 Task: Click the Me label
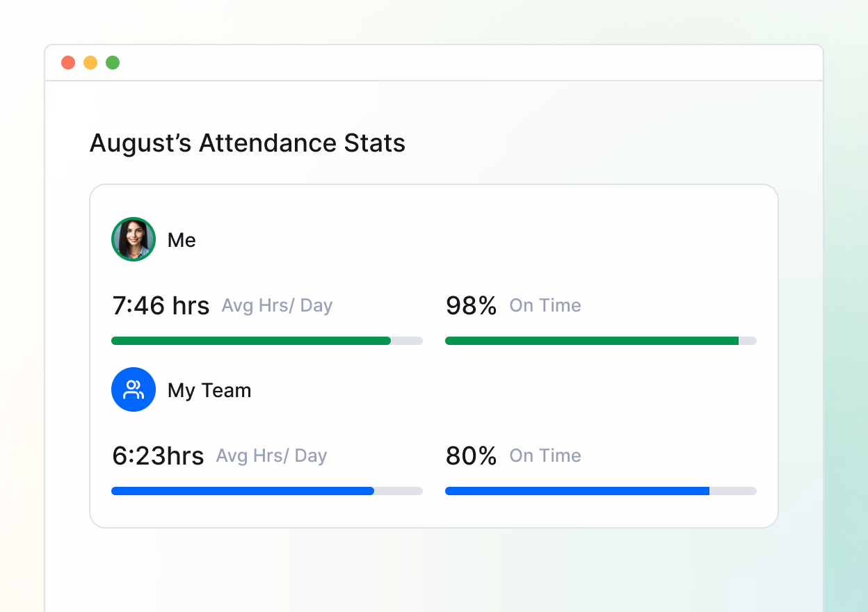[x=182, y=240]
